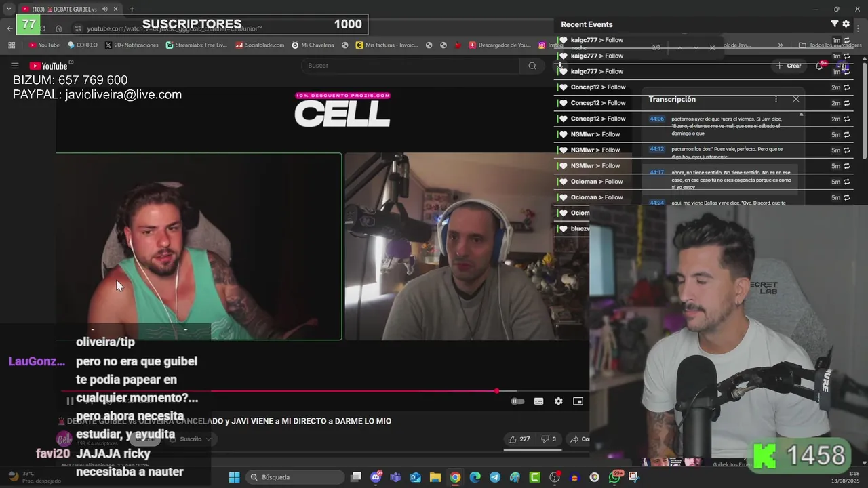Open X 20+Notificaciones bookmark
The image size is (868, 488).
132,45
